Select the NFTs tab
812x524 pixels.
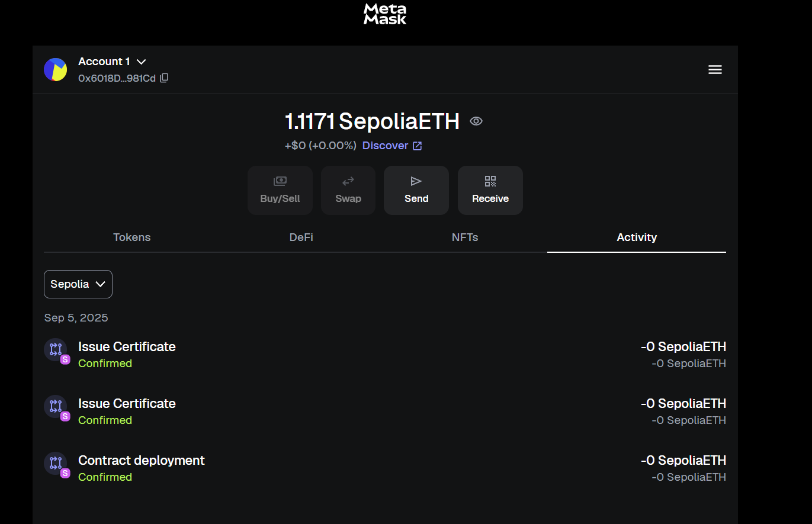(x=465, y=237)
